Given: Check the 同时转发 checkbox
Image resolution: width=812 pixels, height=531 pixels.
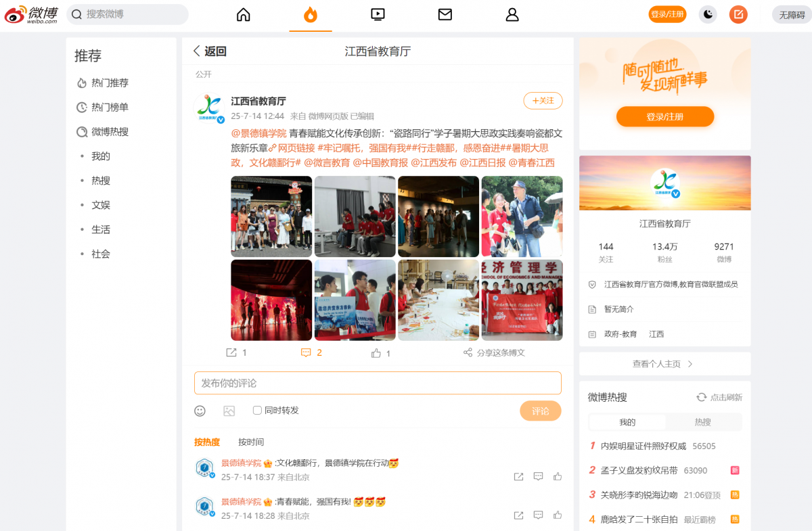Looking at the screenshot, I should [257, 410].
